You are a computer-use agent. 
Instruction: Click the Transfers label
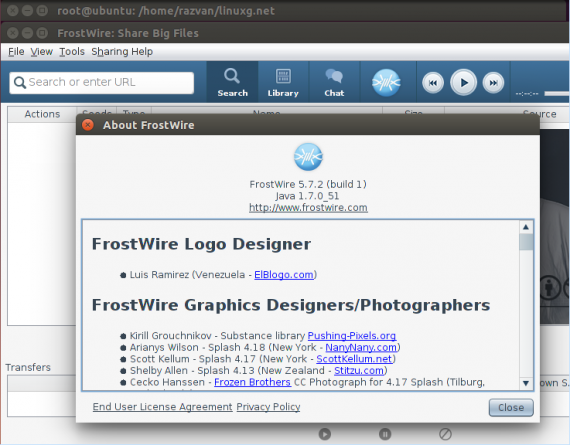coord(28,368)
